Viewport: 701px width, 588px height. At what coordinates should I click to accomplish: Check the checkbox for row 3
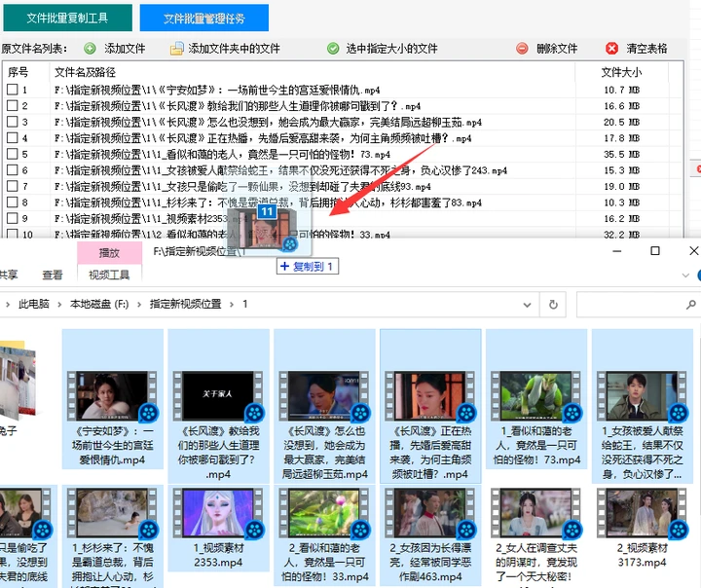point(13,122)
